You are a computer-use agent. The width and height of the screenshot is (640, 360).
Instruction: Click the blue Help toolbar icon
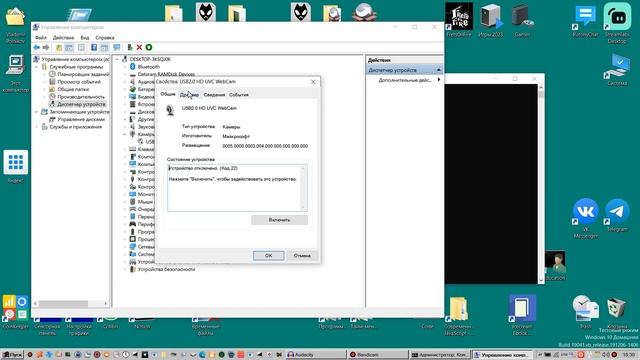point(94,47)
